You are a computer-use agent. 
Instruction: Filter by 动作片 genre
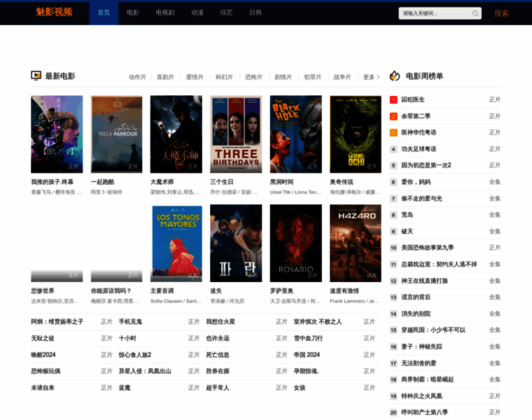click(x=137, y=77)
